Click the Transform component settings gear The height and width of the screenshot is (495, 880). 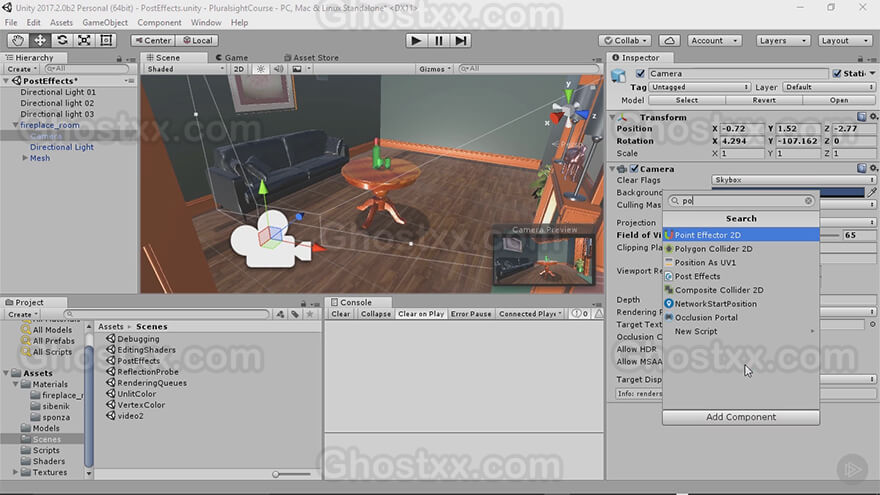[x=873, y=117]
